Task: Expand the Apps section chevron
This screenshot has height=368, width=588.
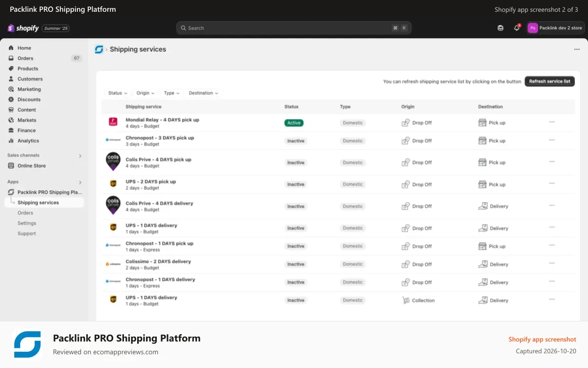Action: click(80, 182)
